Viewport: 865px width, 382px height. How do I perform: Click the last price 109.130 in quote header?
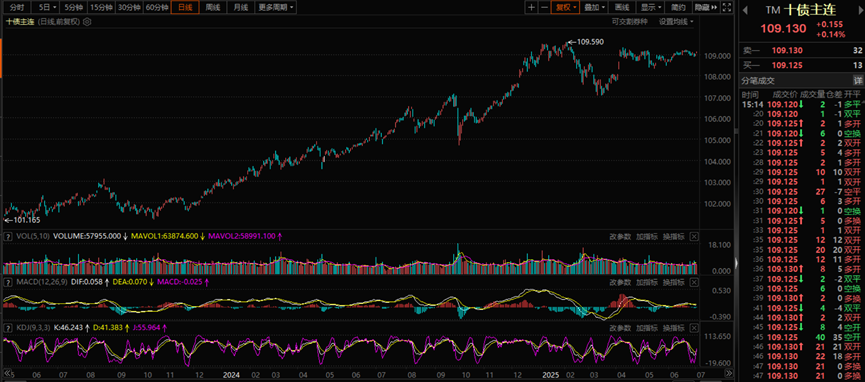point(783,28)
